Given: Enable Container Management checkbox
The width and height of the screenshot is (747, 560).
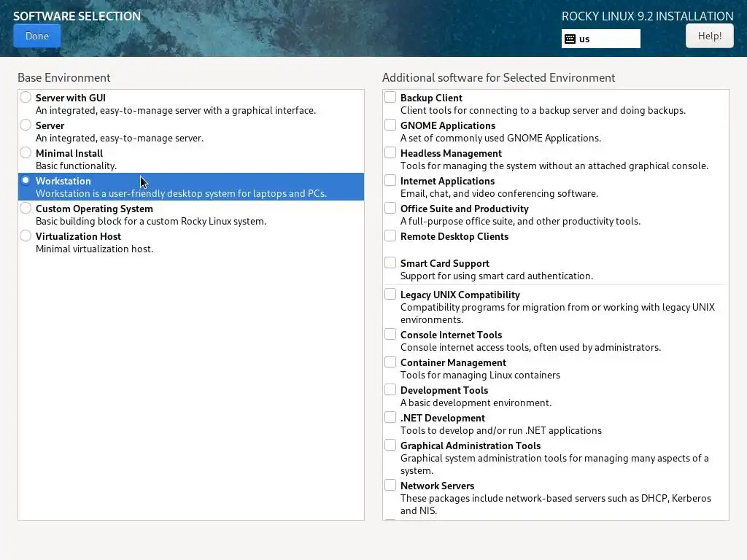Looking at the screenshot, I should coord(390,362).
